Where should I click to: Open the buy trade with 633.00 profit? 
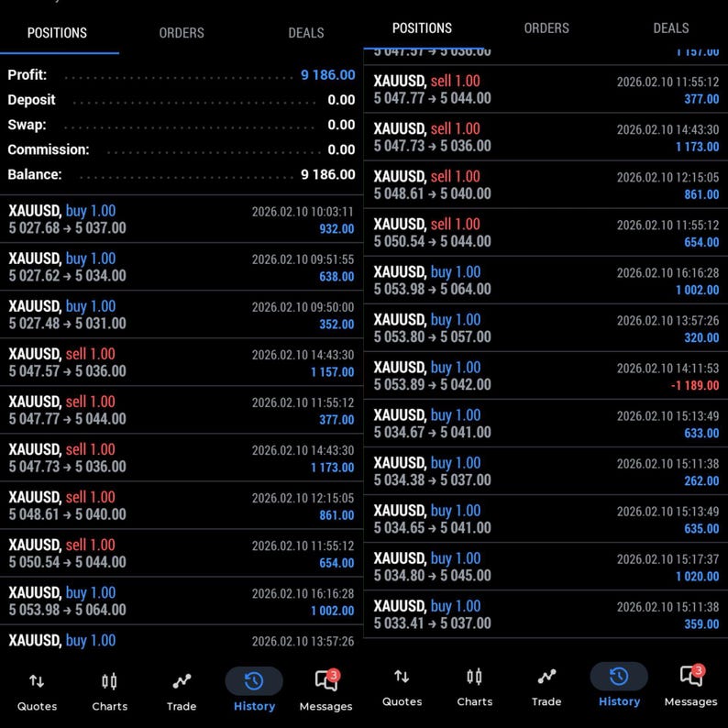(546, 424)
